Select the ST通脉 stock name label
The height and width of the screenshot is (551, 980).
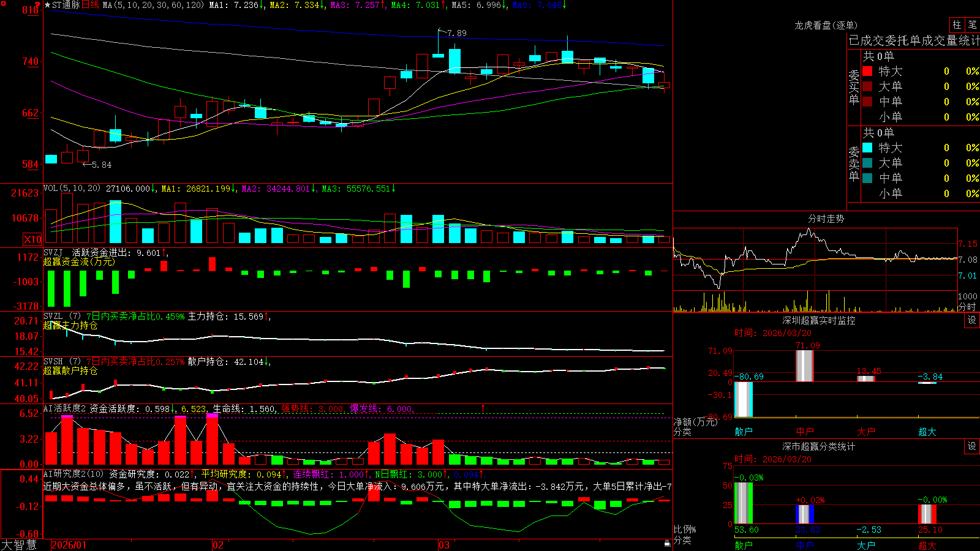tap(66, 5)
